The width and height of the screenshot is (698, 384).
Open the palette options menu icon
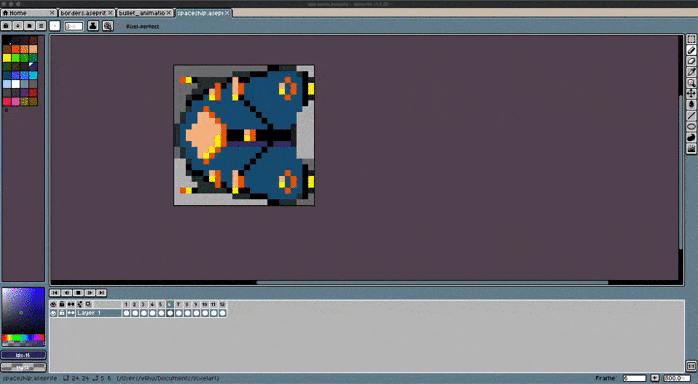pyautogui.click(x=41, y=26)
